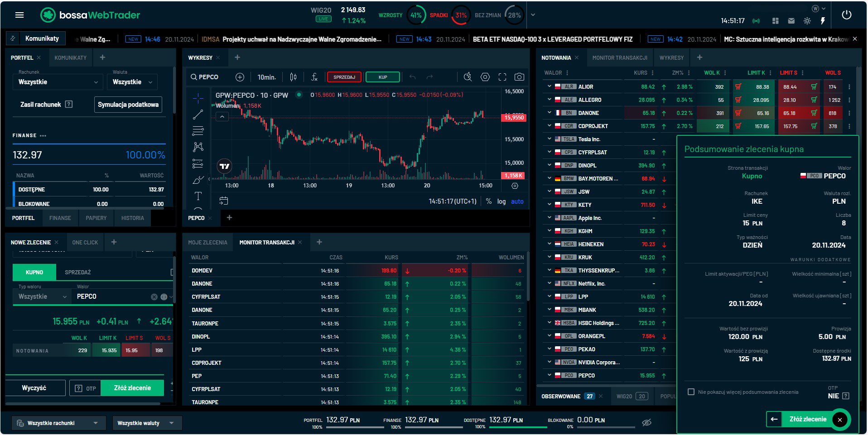This screenshot has height=435, width=868.
Task: Open the chart date range calendar icon
Action: 223,201
